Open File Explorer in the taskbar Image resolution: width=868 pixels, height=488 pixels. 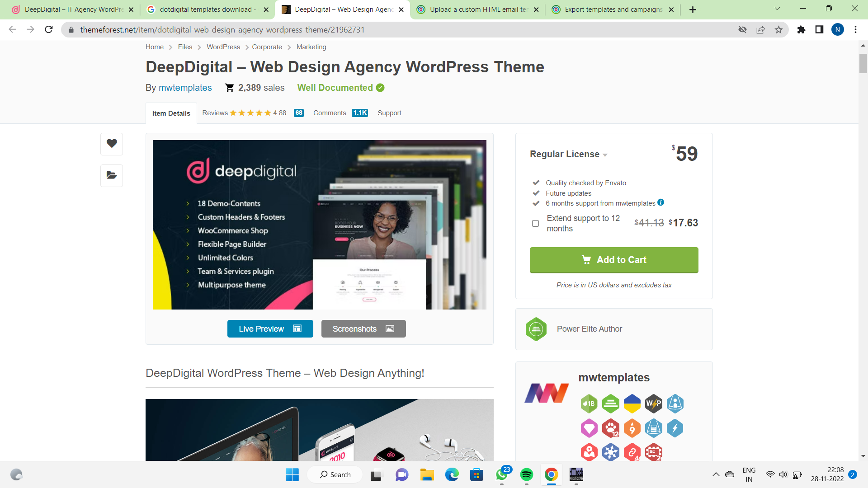[x=427, y=474]
